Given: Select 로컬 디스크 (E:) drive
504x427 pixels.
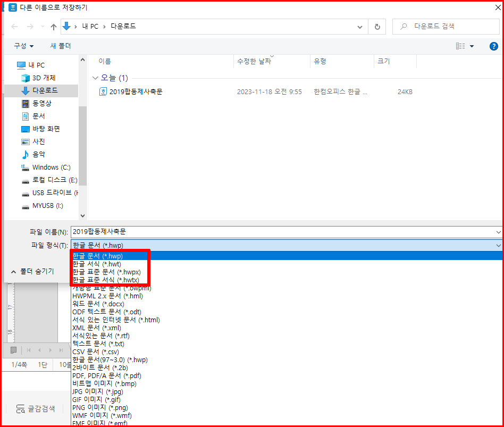Looking at the screenshot, I should [x=49, y=180].
